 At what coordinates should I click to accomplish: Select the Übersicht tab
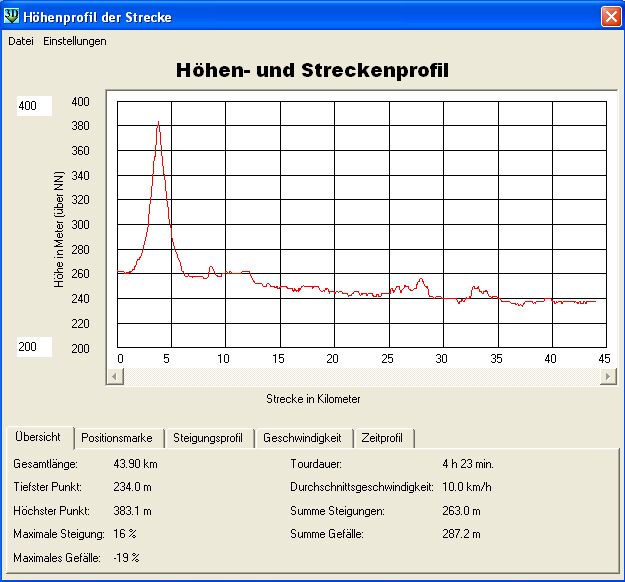(39, 437)
